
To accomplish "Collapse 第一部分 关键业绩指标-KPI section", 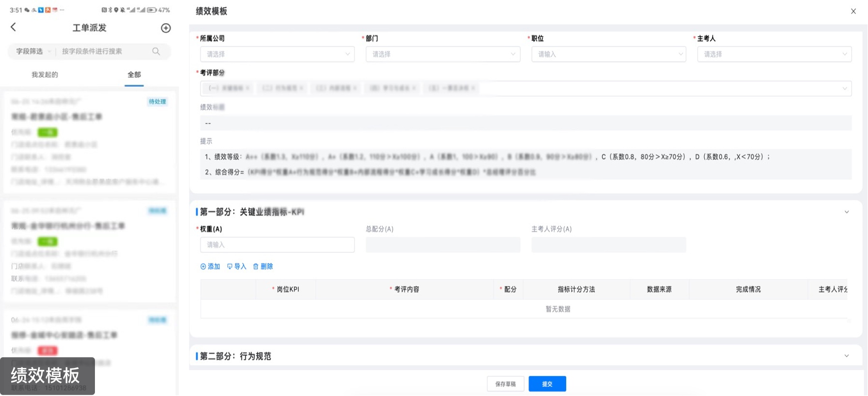I will [x=847, y=212].
